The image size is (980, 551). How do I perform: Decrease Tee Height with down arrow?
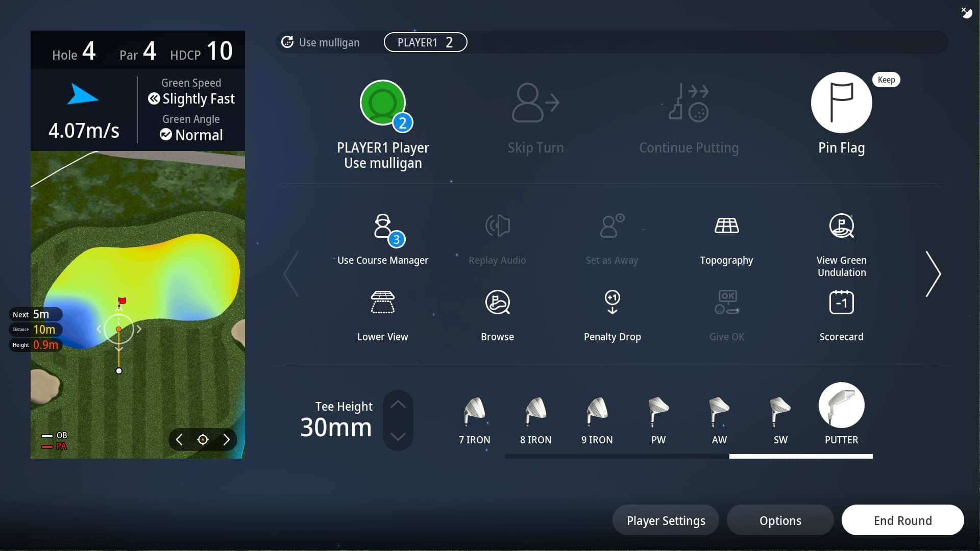pos(398,436)
